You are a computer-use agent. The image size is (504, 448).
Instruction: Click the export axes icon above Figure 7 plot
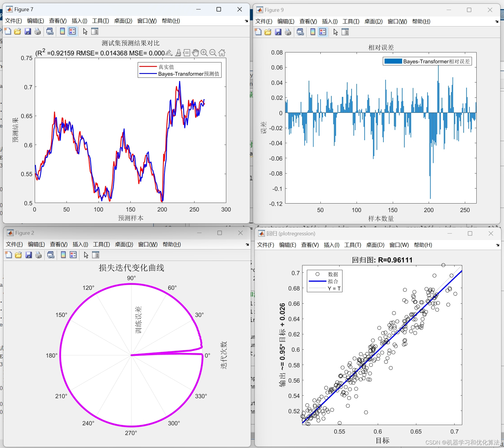(x=169, y=53)
